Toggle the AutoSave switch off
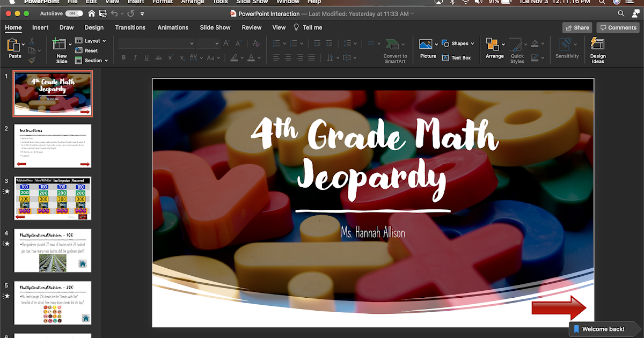 74,13
